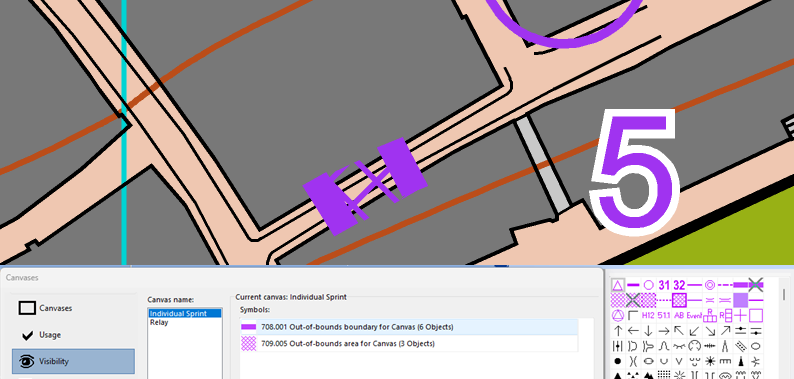
Task: Select the solid black dot symbol
Action: tap(617, 361)
